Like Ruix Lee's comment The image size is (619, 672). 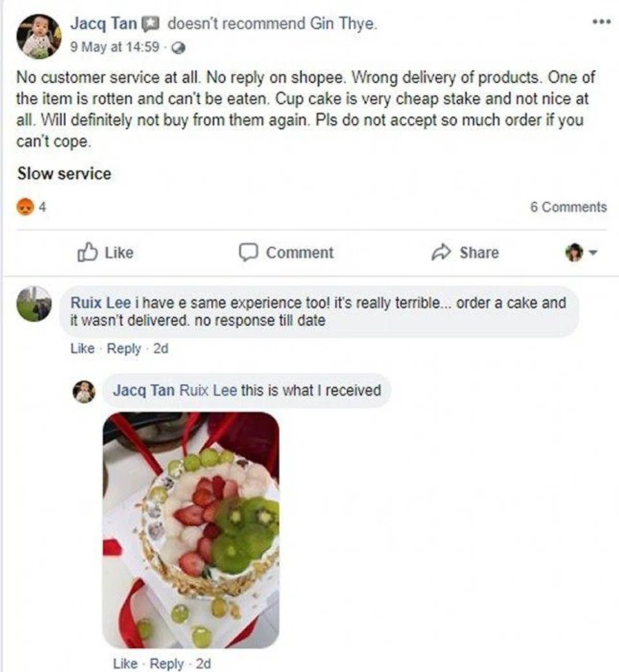pos(82,349)
